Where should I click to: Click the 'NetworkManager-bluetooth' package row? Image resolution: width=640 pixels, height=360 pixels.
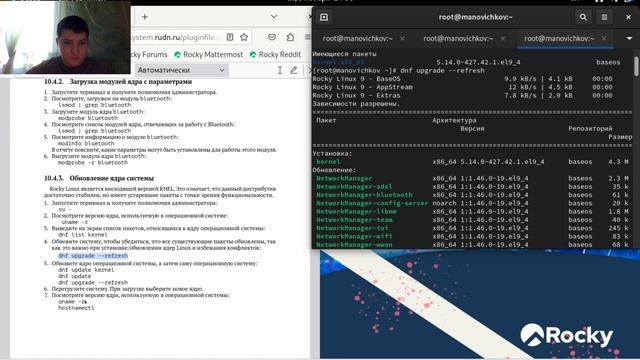(x=472, y=195)
